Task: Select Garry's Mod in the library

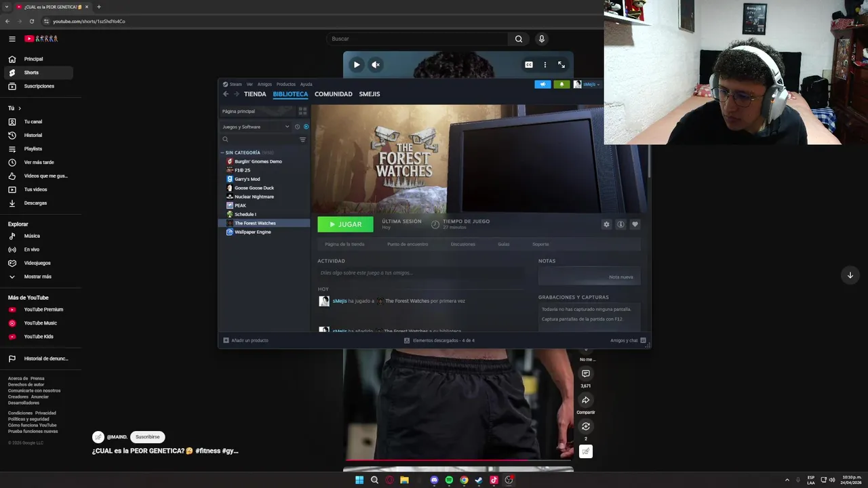Action: [x=247, y=179]
